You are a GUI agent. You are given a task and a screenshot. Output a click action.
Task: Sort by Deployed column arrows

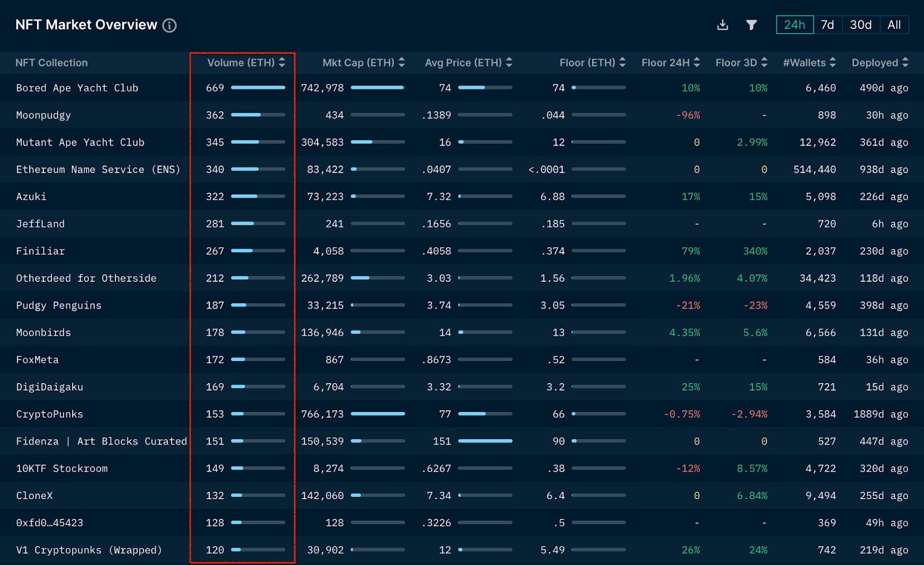point(905,62)
